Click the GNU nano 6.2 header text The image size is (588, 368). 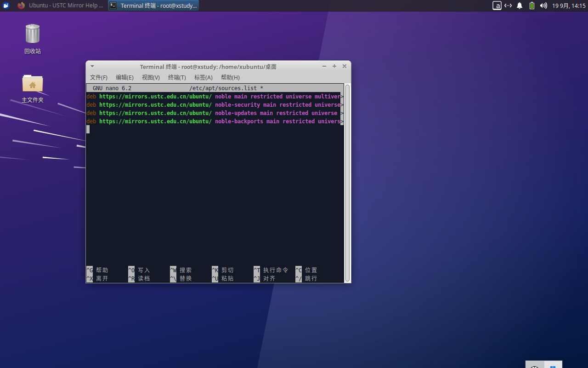[x=112, y=88]
